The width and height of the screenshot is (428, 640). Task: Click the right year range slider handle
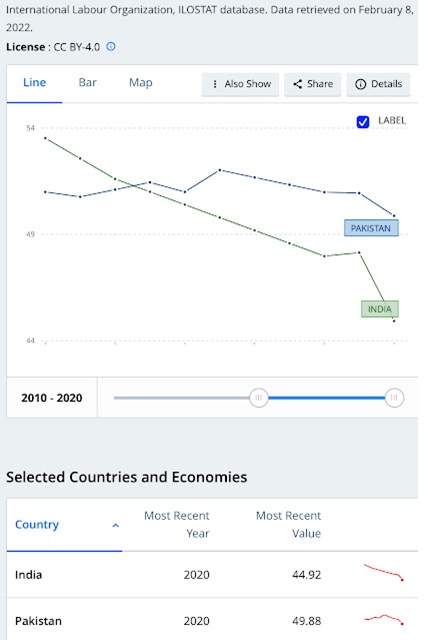point(394,398)
